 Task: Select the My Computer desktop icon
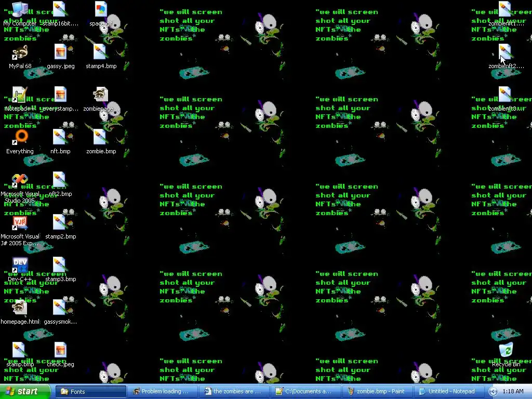[x=20, y=9]
